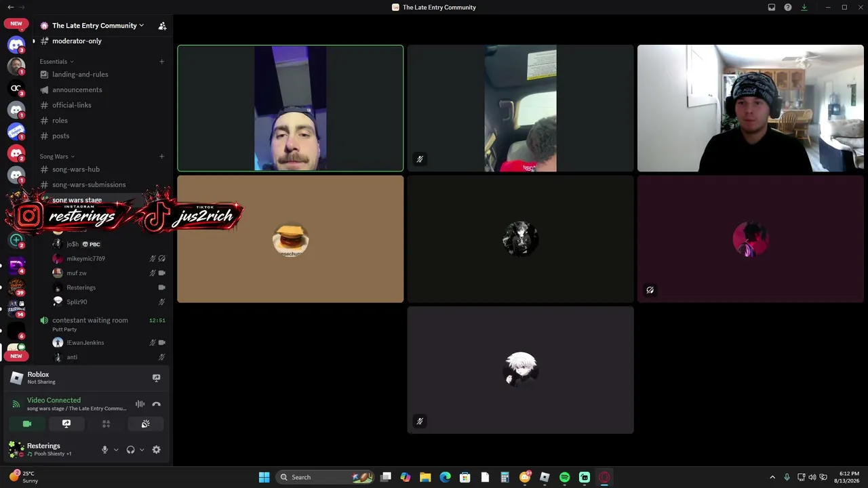
Task: Open the Discord direct messages home icon
Action: tap(16, 45)
